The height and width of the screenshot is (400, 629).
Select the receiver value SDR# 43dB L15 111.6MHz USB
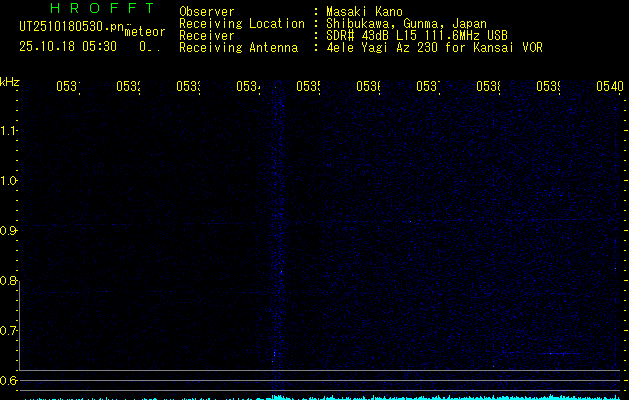(x=417, y=36)
